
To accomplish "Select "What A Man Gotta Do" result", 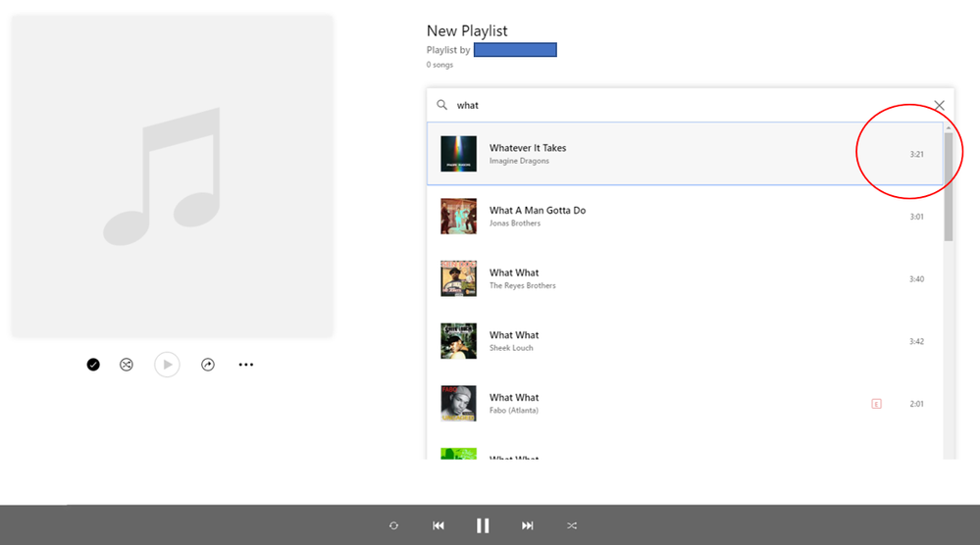I will pos(538,216).
